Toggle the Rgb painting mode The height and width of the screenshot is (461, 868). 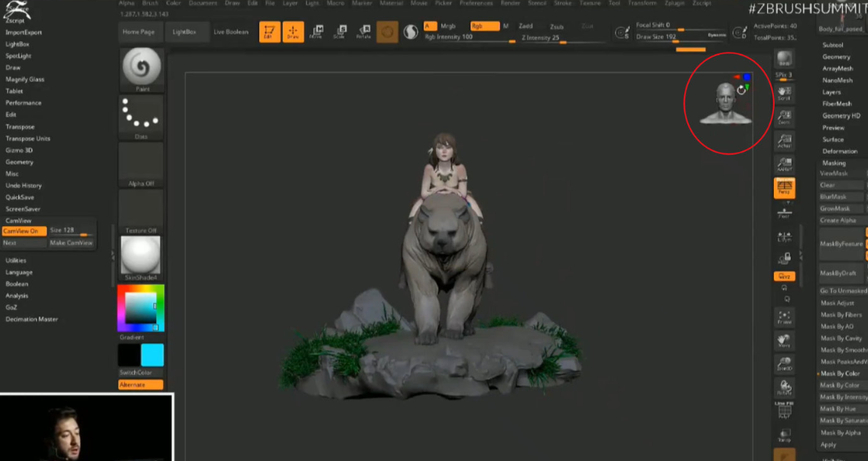pyautogui.click(x=484, y=26)
